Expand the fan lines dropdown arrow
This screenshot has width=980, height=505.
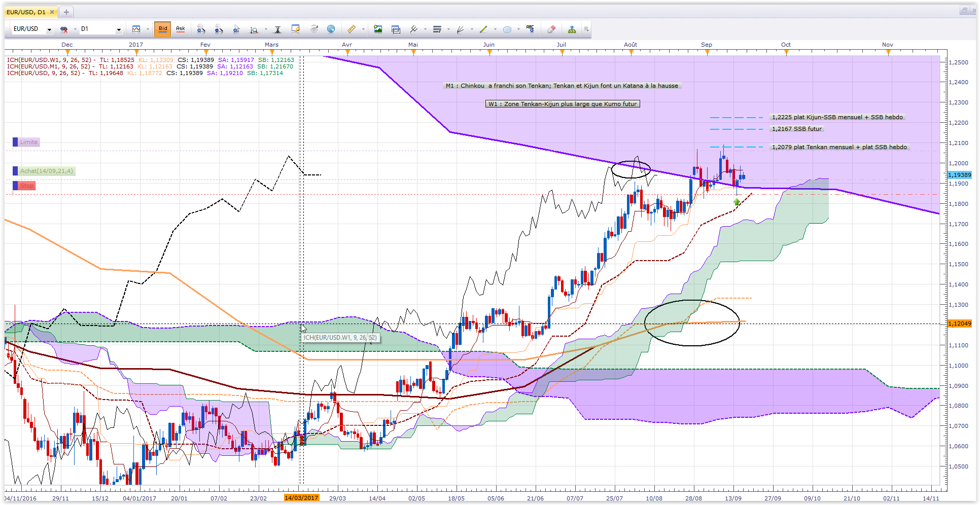(472, 29)
